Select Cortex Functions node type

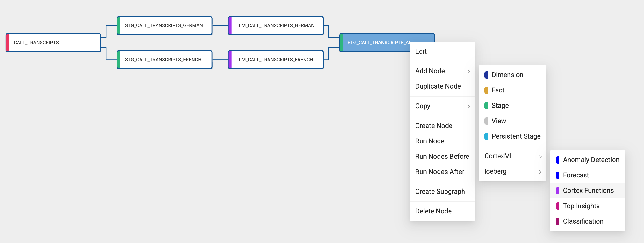587,191
